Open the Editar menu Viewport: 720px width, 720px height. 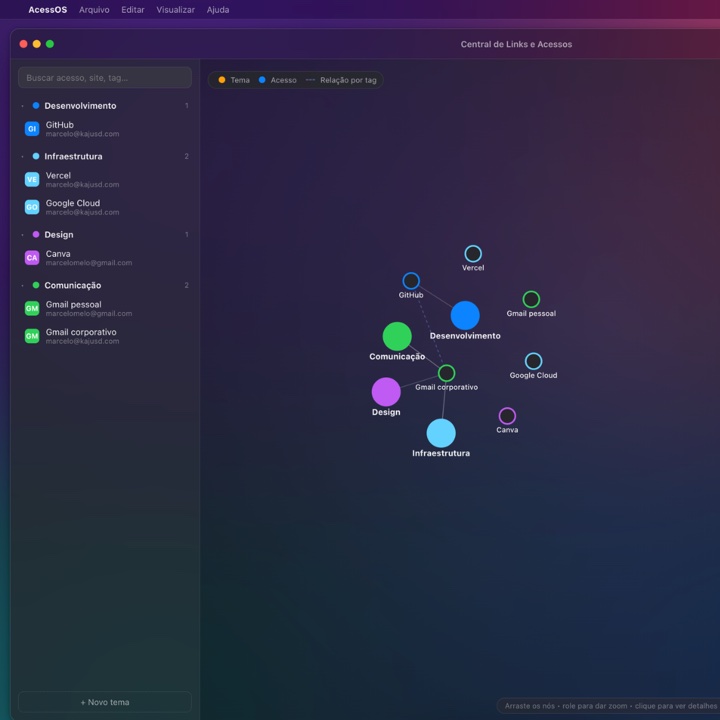coord(133,10)
